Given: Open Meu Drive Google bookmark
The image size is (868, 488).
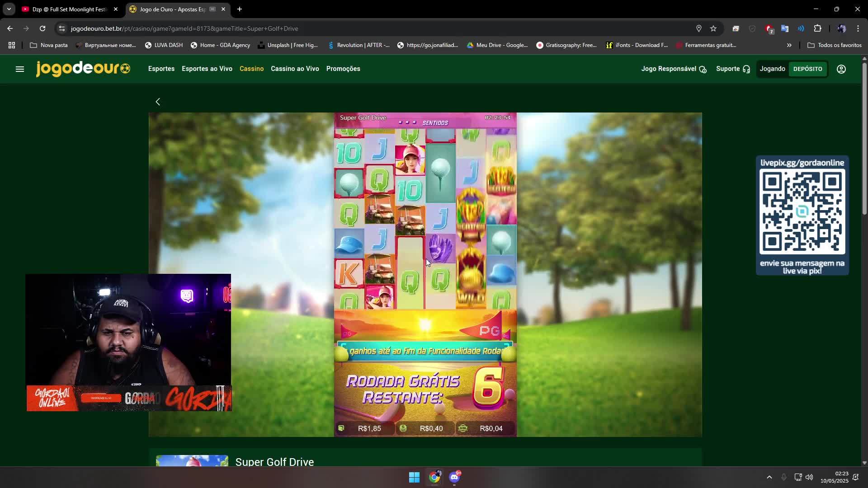Looking at the screenshot, I should [x=497, y=45].
